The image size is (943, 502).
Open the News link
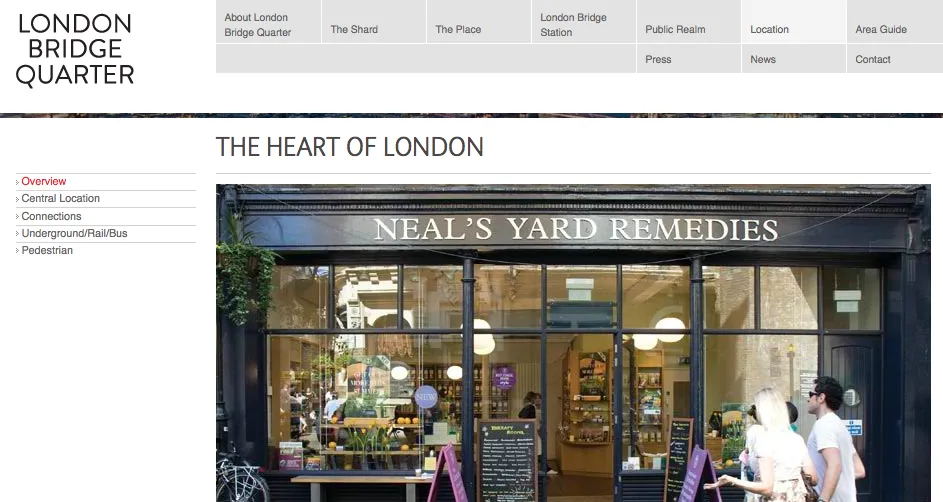(794, 59)
